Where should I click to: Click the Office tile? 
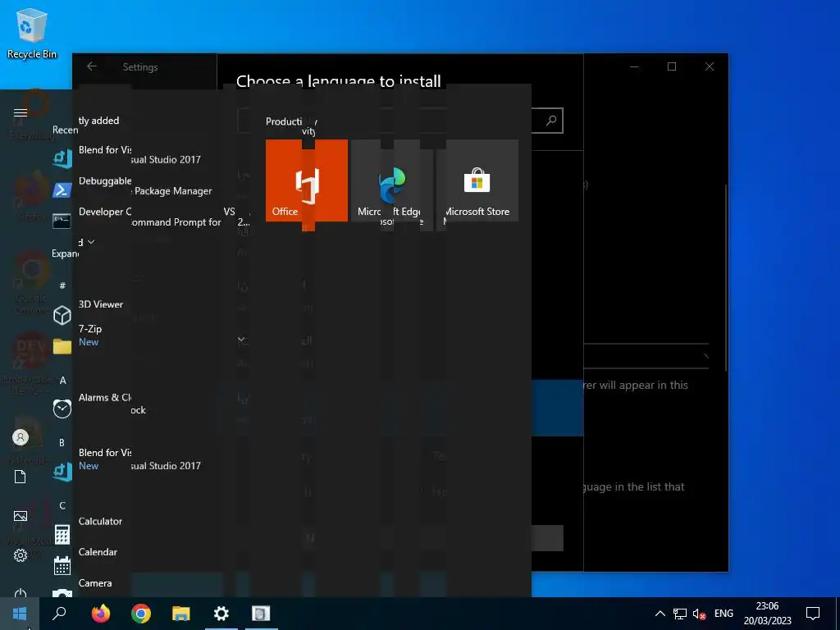tap(307, 180)
